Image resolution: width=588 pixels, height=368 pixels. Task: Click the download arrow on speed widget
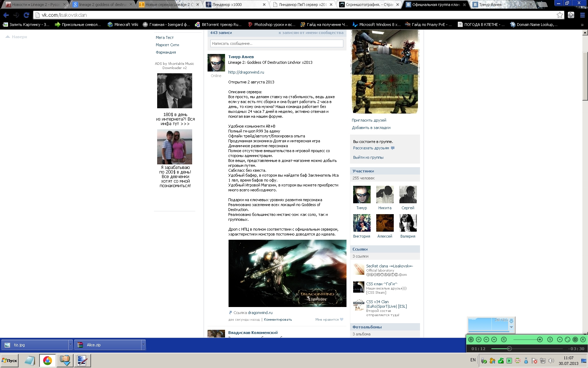pyautogui.click(x=511, y=321)
